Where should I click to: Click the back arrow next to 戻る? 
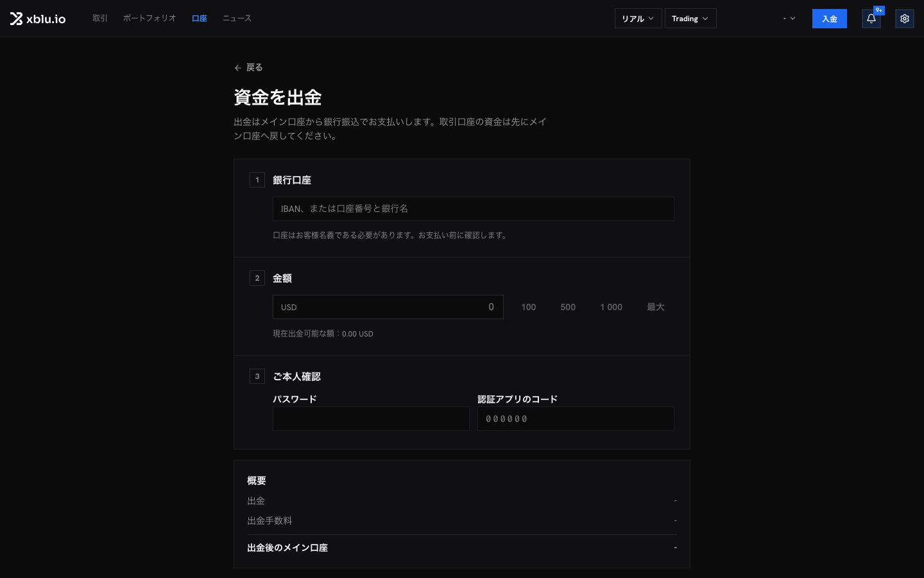coord(237,67)
